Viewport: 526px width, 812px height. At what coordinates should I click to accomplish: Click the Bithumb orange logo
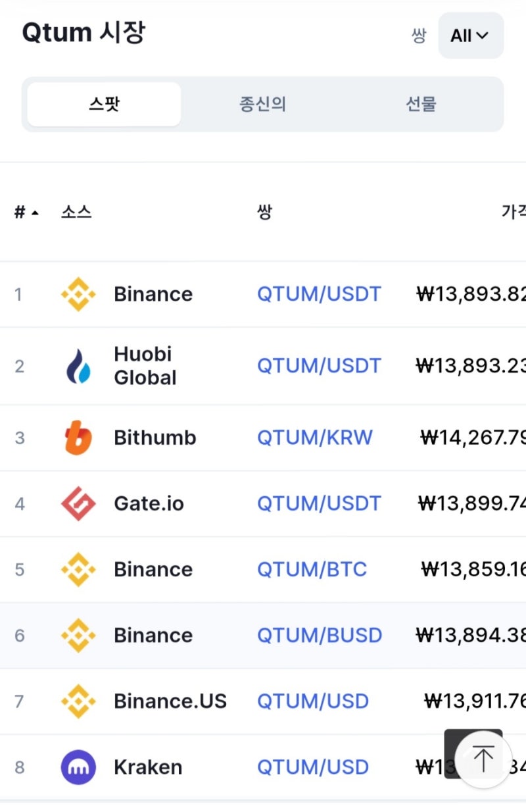(78, 438)
